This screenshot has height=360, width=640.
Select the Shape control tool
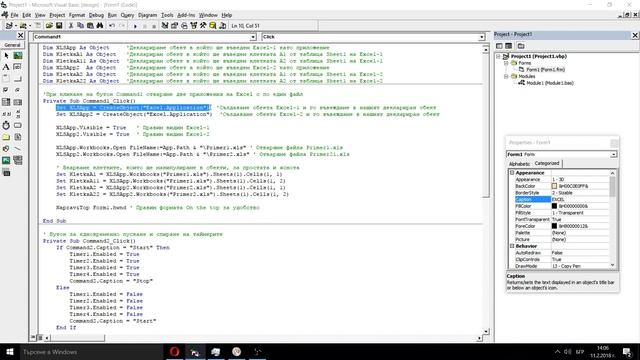[6, 149]
